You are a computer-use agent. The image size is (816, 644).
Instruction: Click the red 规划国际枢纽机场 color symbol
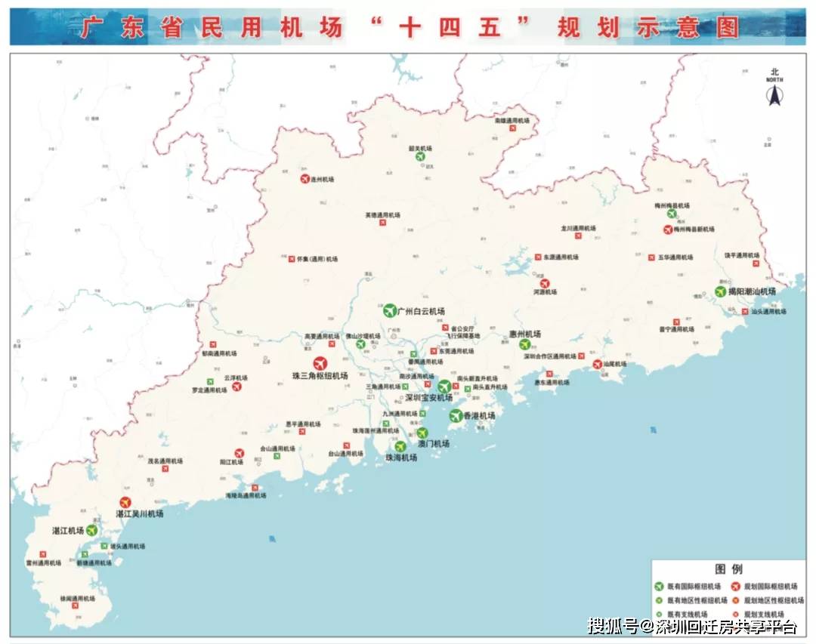tap(736, 587)
